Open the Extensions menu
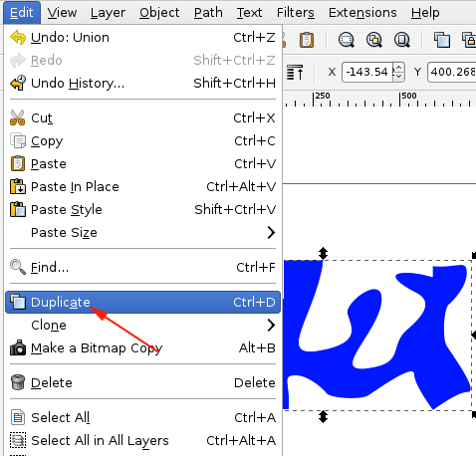This screenshot has width=476, height=456. [x=362, y=13]
